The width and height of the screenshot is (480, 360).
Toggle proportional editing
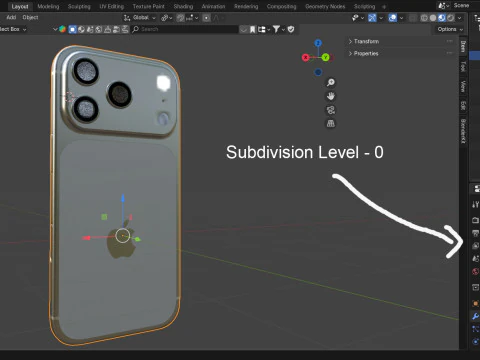(x=207, y=18)
